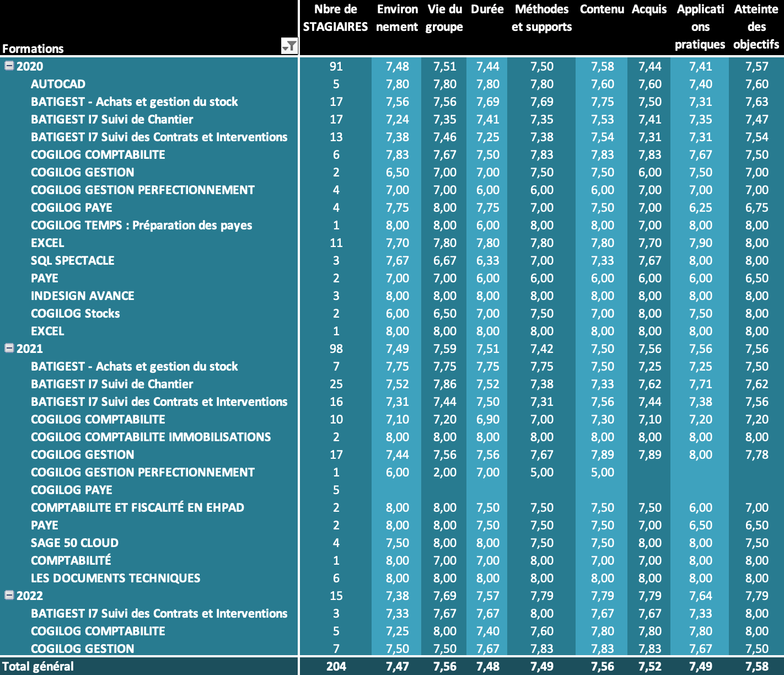Image resolution: width=784 pixels, height=675 pixels.
Task: Select the Applications pratiques column header
Action: click(x=700, y=26)
